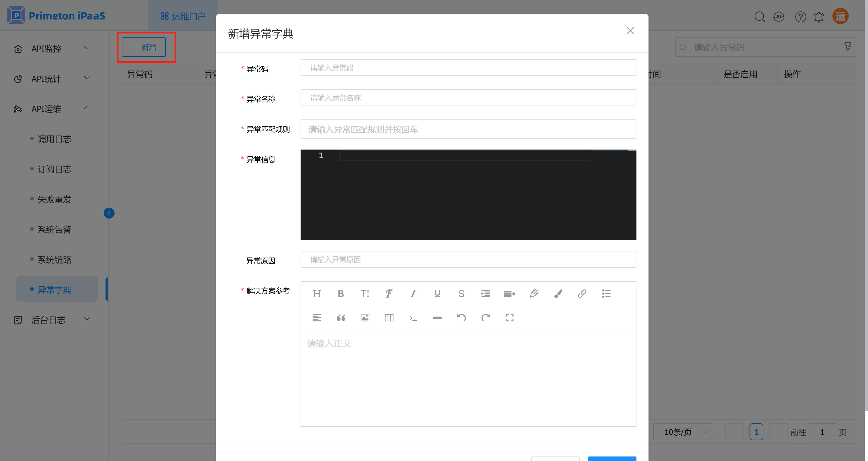
Task: Click the Bold icon in editor toolbar
Action: [x=341, y=294]
